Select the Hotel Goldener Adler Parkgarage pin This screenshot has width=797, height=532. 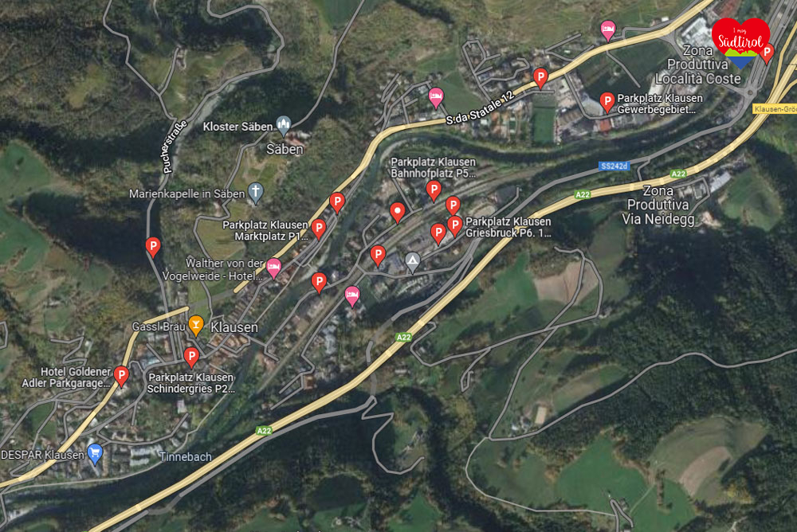[121, 376]
